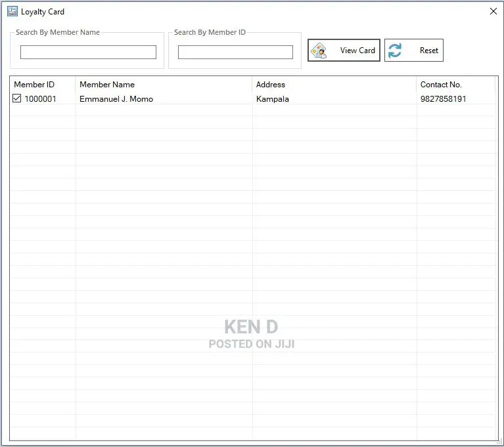Click the Contact No. column header

[x=456, y=85]
